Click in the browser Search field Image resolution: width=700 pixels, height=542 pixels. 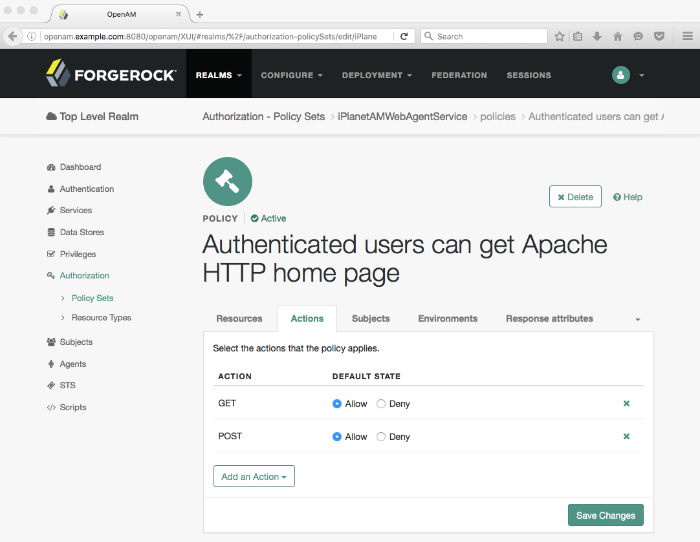tap(484, 36)
